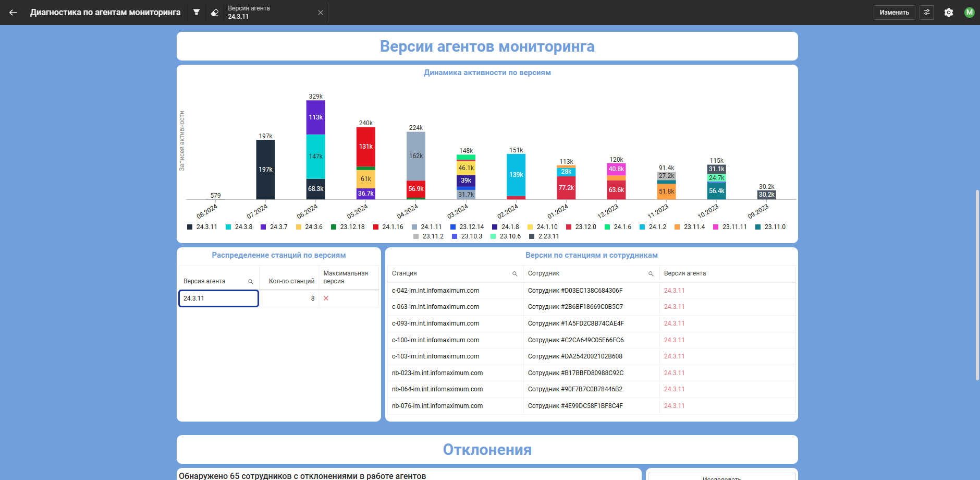
Task: Go back with the left arrow icon
Action: click(x=13, y=13)
